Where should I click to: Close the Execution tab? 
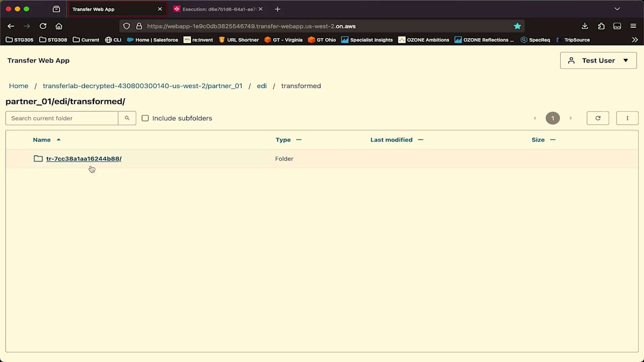[x=260, y=9]
